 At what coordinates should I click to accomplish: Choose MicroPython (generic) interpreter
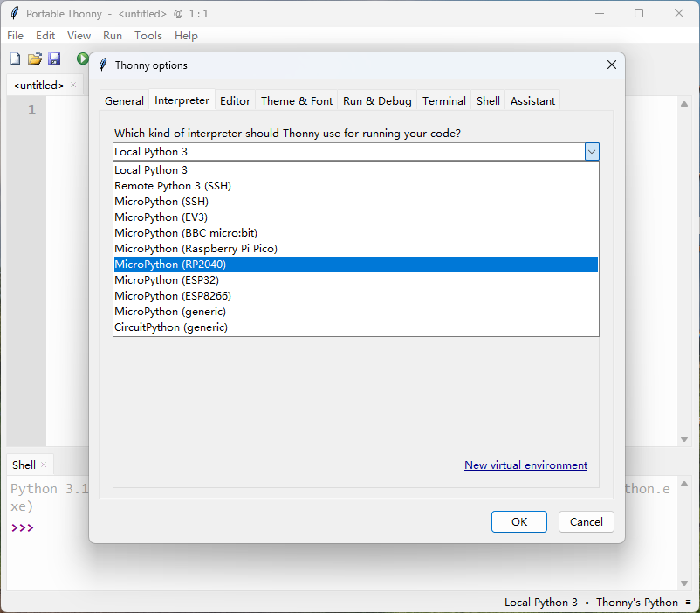pyautogui.click(x=356, y=312)
